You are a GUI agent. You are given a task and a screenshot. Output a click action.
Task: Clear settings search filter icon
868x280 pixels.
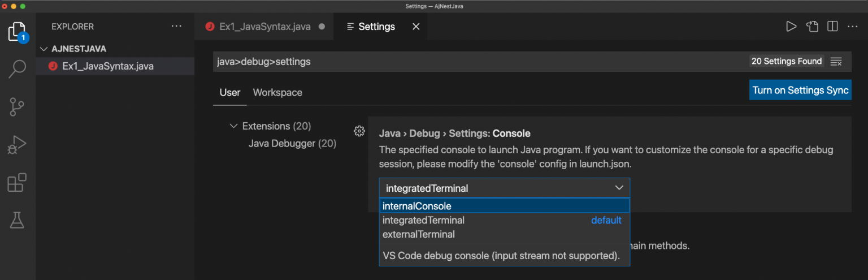(x=836, y=62)
